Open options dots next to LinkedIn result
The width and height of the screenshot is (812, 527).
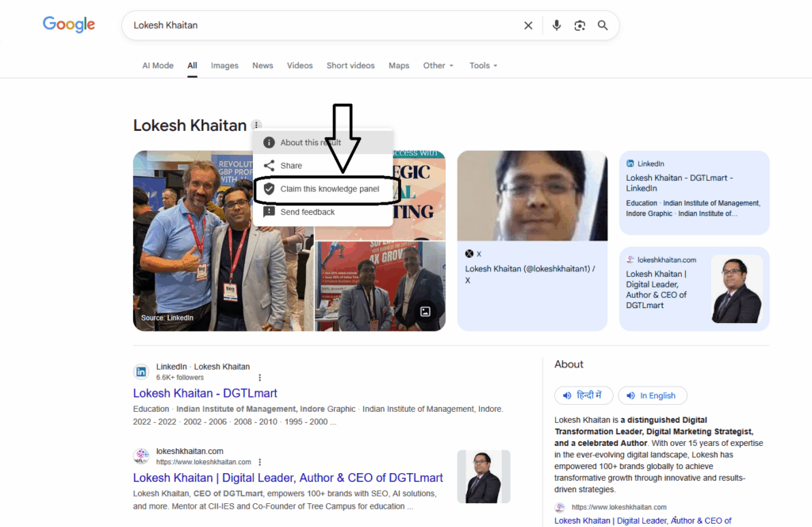tap(259, 378)
